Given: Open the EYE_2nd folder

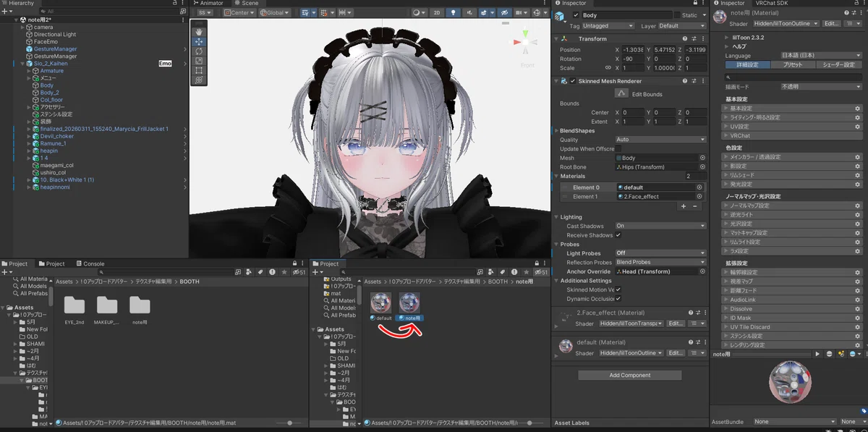Looking at the screenshot, I should pos(75,305).
